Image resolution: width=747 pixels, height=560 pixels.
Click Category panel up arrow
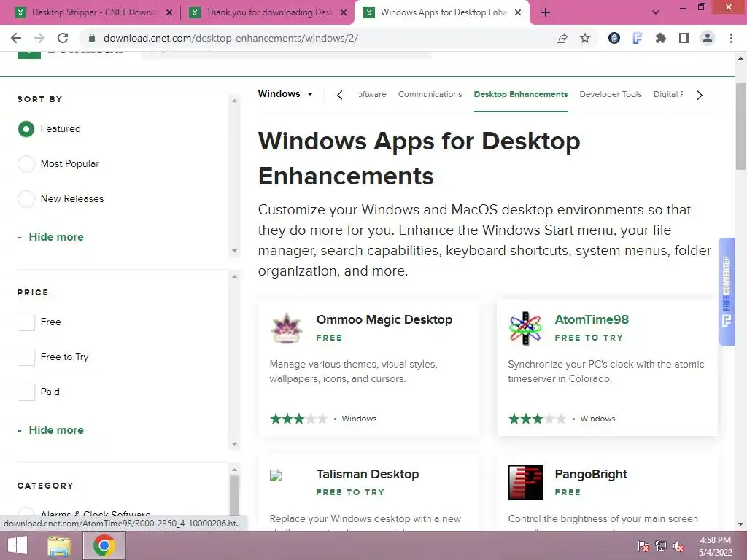click(234, 470)
